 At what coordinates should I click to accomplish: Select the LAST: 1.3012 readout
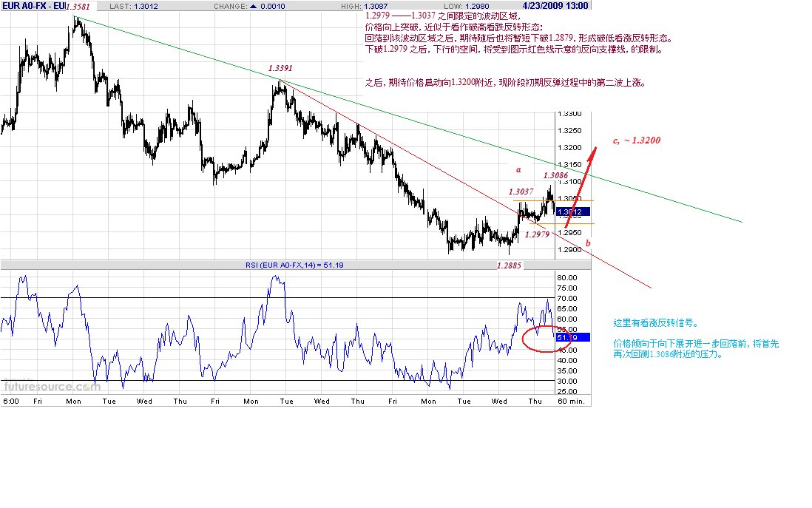pos(134,6)
